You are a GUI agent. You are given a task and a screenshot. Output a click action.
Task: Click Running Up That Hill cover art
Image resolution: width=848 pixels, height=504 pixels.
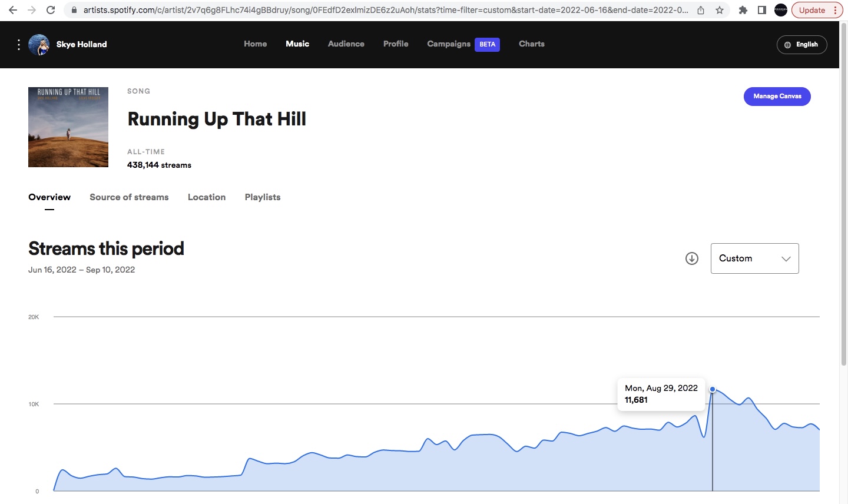coord(68,127)
